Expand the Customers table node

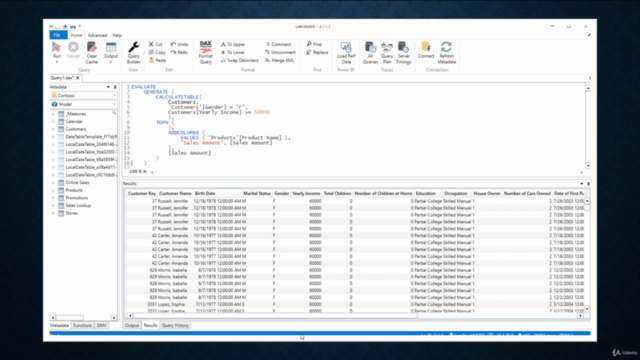pyautogui.click(x=53, y=129)
